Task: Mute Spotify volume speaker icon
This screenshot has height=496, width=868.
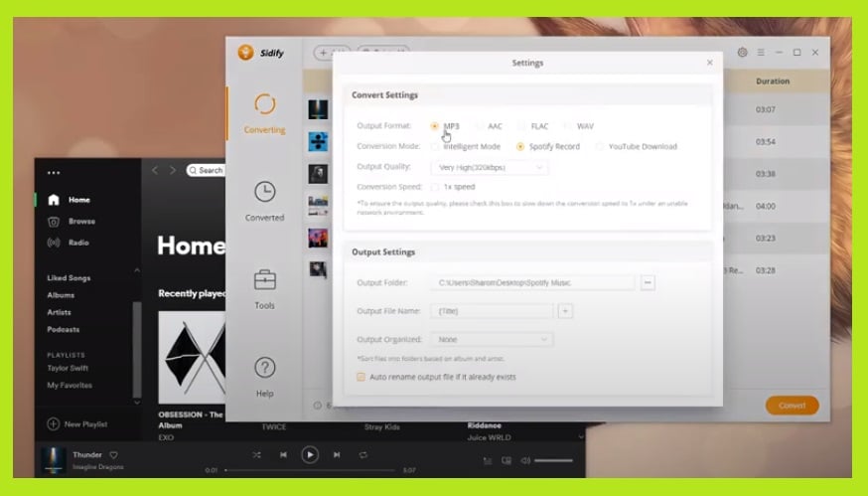Action: pos(525,460)
